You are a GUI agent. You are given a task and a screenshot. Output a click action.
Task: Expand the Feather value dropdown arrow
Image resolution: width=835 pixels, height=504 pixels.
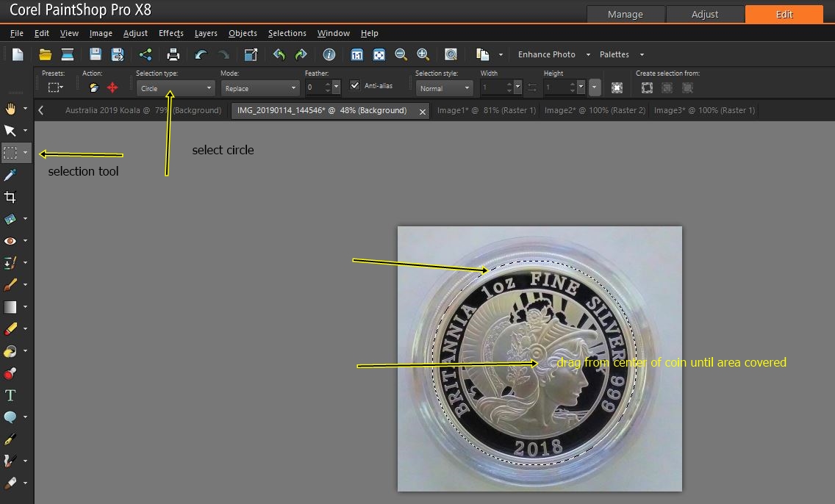(x=336, y=87)
